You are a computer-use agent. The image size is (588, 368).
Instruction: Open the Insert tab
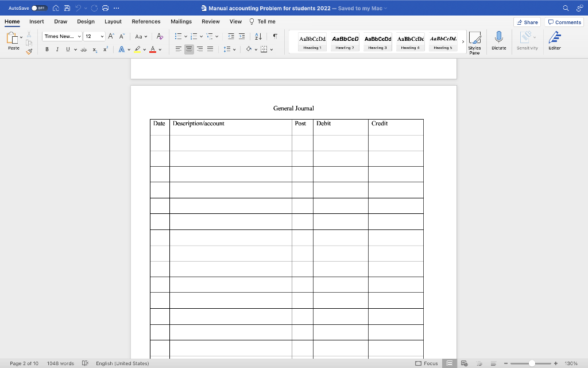36,22
